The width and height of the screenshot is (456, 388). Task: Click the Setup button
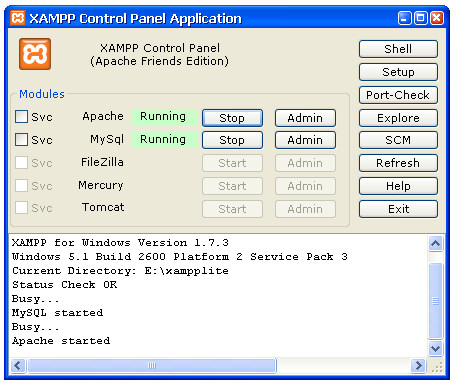(398, 72)
